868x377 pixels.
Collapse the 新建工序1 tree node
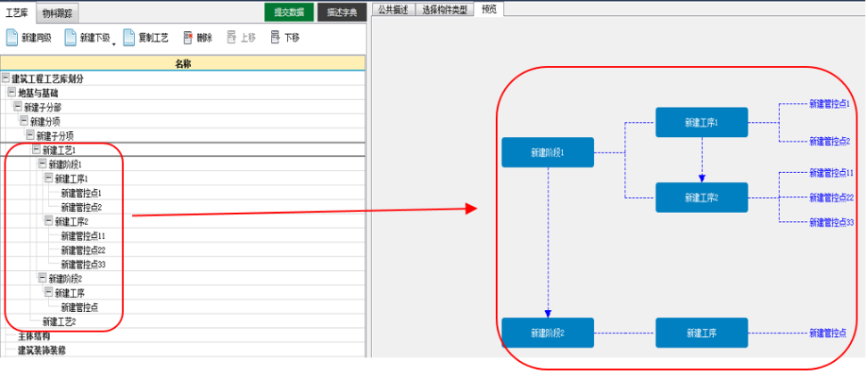coord(48,178)
